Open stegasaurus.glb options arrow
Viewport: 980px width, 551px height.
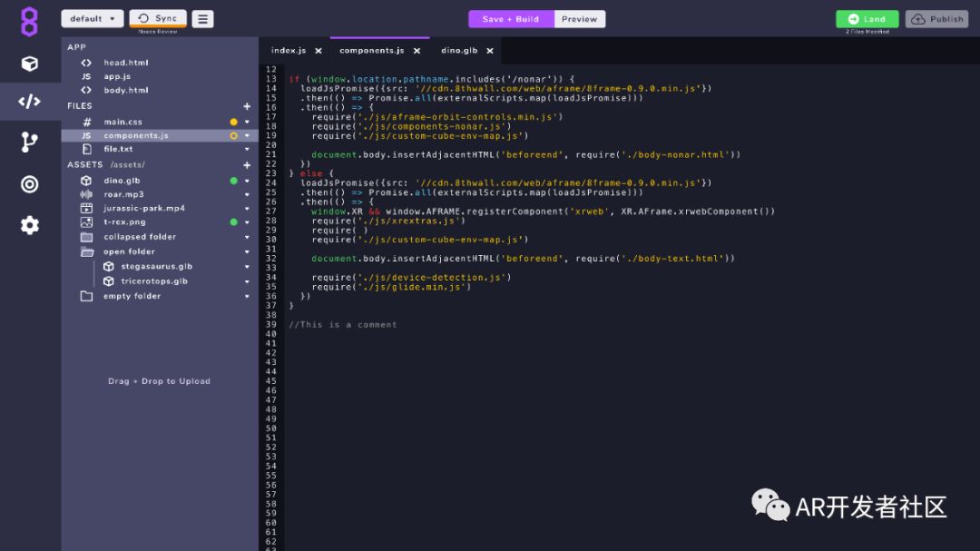(x=247, y=267)
